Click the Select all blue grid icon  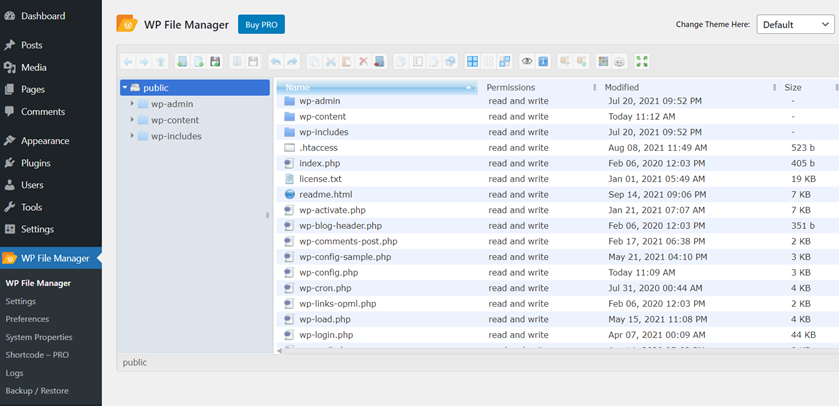tap(472, 62)
